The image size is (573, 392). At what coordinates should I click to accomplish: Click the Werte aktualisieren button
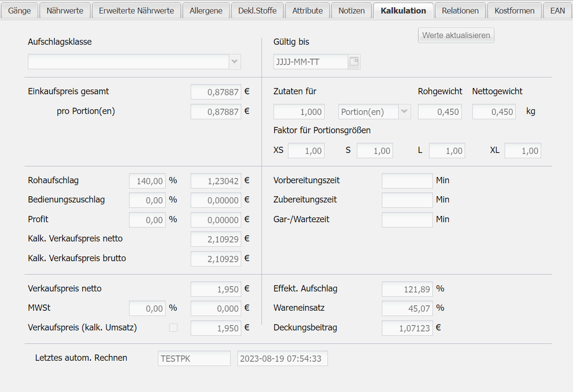click(456, 35)
